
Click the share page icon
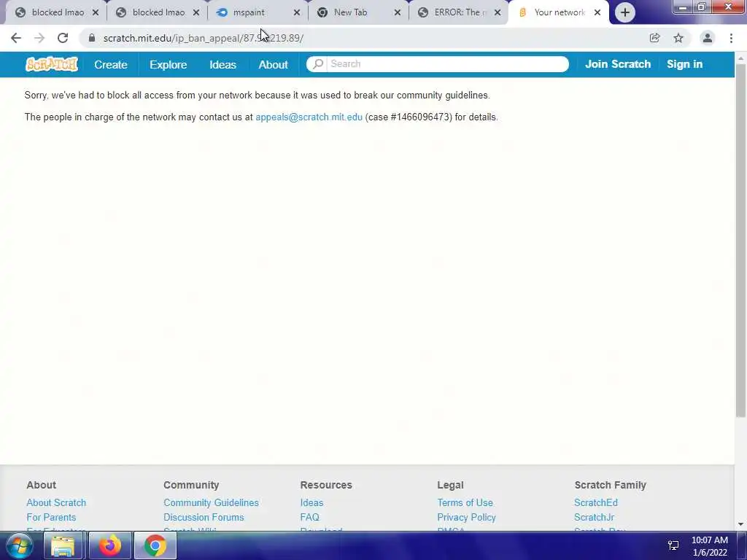[x=654, y=38]
